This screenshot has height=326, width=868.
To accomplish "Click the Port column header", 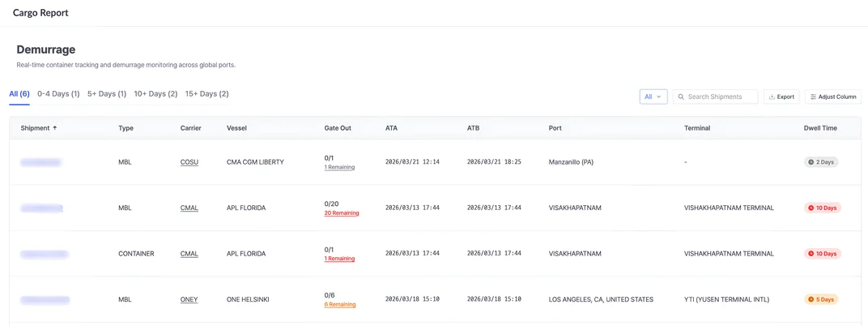I will coord(555,128).
